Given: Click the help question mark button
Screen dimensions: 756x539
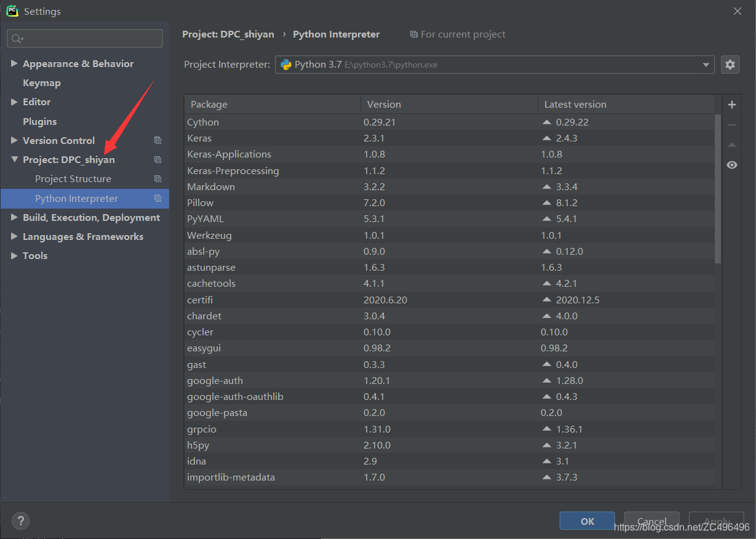Looking at the screenshot, I should coord(20,521).
